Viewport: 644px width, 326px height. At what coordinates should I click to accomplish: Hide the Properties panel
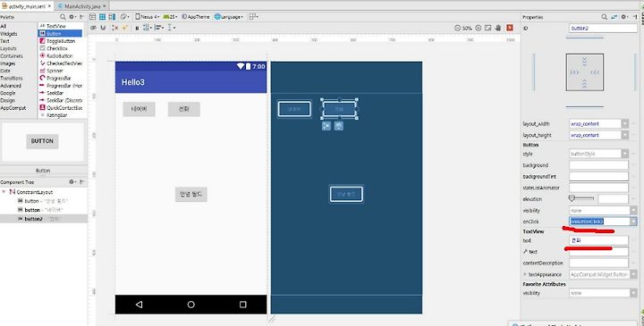tap(635, 17)
